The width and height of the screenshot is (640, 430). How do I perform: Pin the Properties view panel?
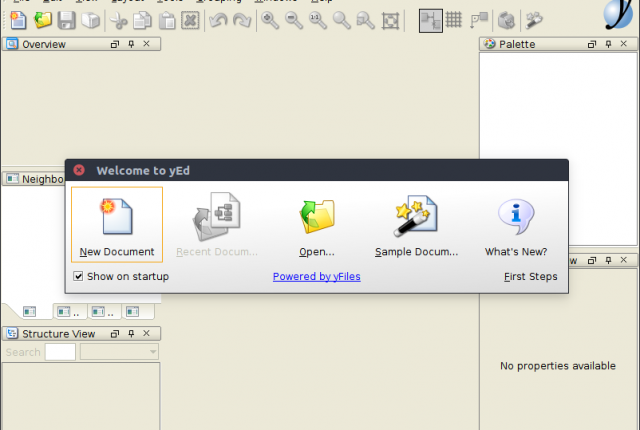point(608,260)
